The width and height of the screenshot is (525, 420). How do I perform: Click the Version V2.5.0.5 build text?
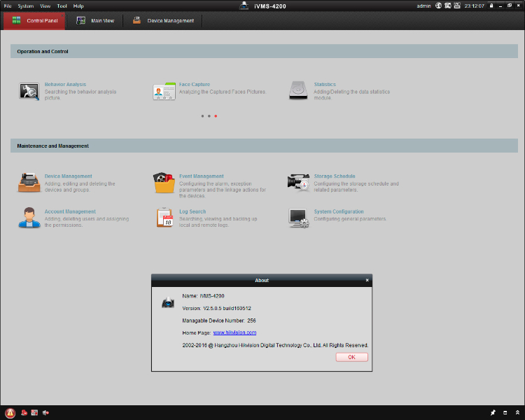click(216, 308)
